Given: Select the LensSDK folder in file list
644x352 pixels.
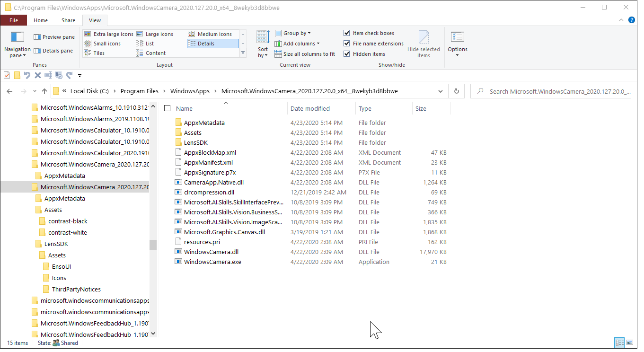Looking at the screenshot, I should click(195, 142).
